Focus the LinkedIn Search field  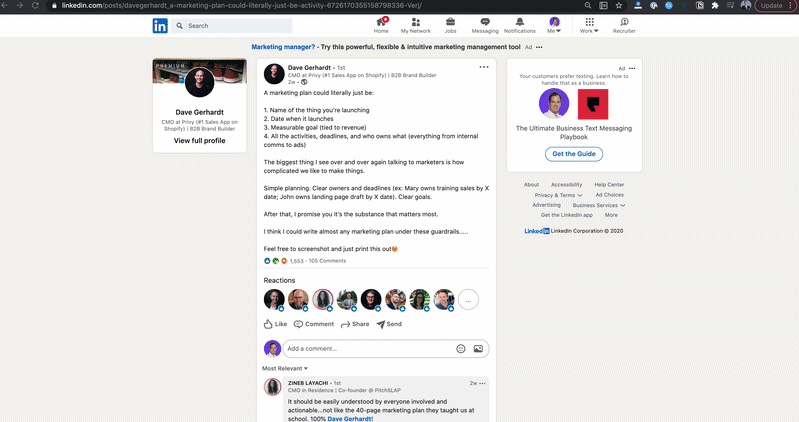(x=232, y=25)
